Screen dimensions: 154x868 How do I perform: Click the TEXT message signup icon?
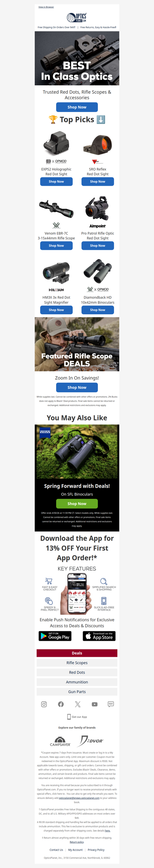coord(111,704)
